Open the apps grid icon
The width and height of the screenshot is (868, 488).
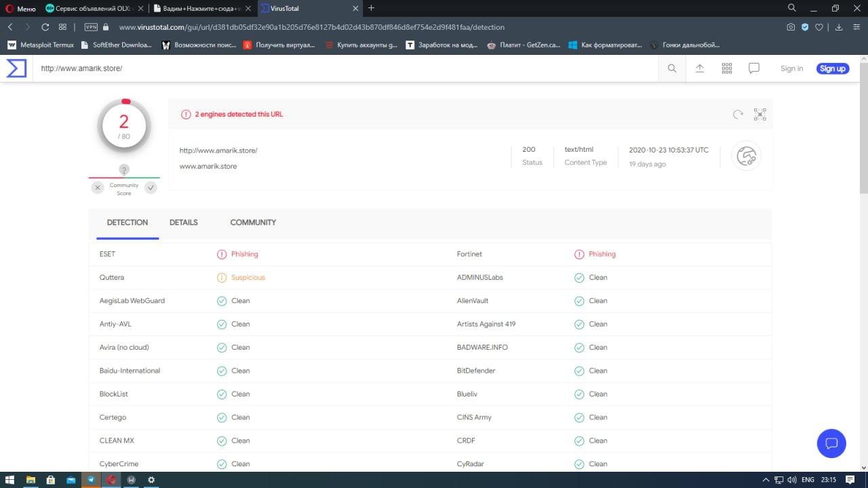[727, 68]
